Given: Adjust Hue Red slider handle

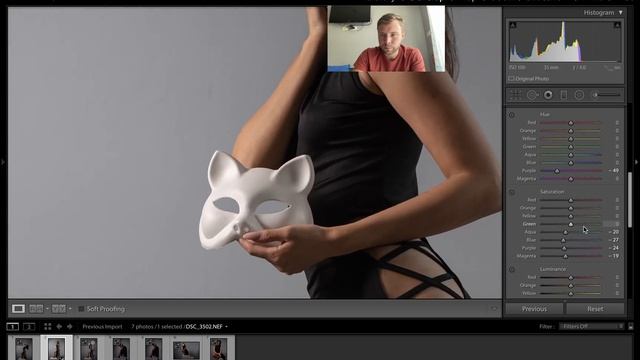Looking at the screenshot, I should click(x=571, y=122).
